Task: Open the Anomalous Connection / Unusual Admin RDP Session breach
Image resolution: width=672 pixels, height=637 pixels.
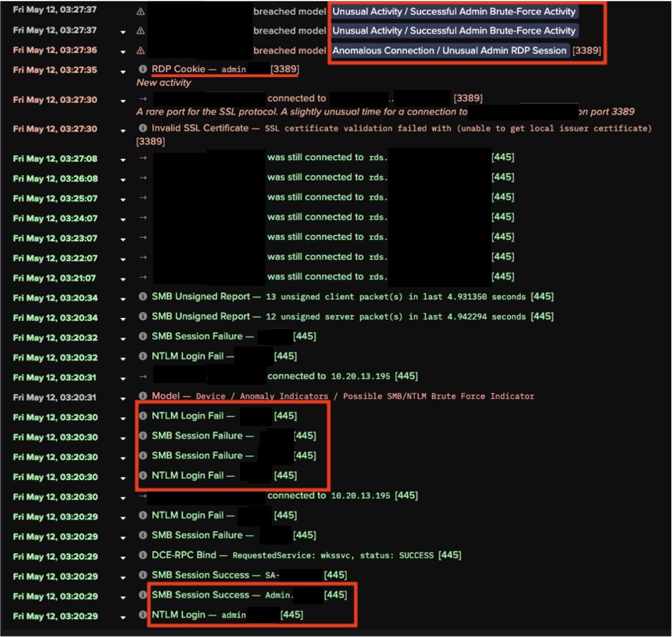Action: [x=449, y=50]
